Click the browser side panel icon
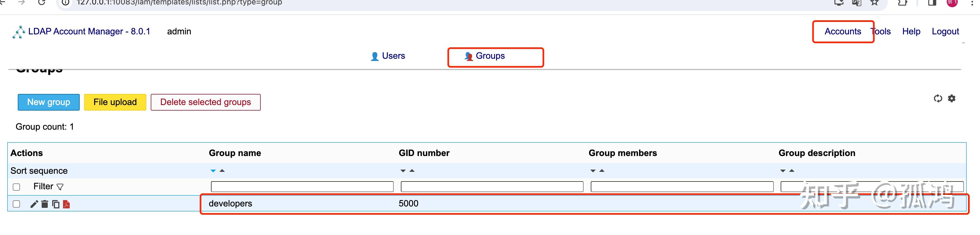This screenshot has width=980, height=235. 932,3
